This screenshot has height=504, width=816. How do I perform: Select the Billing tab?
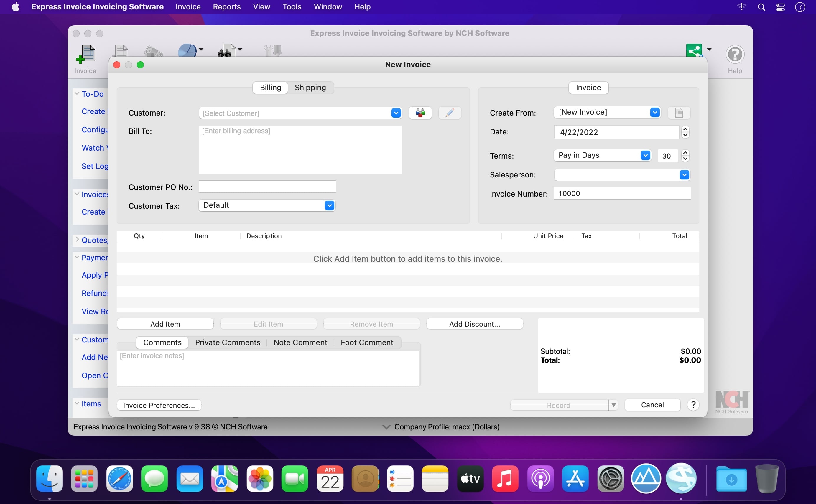point(270,88)
